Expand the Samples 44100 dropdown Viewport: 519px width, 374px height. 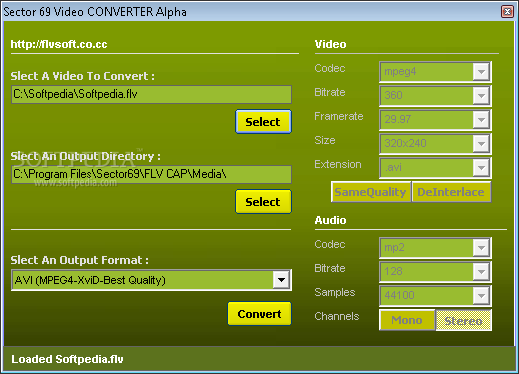point(481,296)
